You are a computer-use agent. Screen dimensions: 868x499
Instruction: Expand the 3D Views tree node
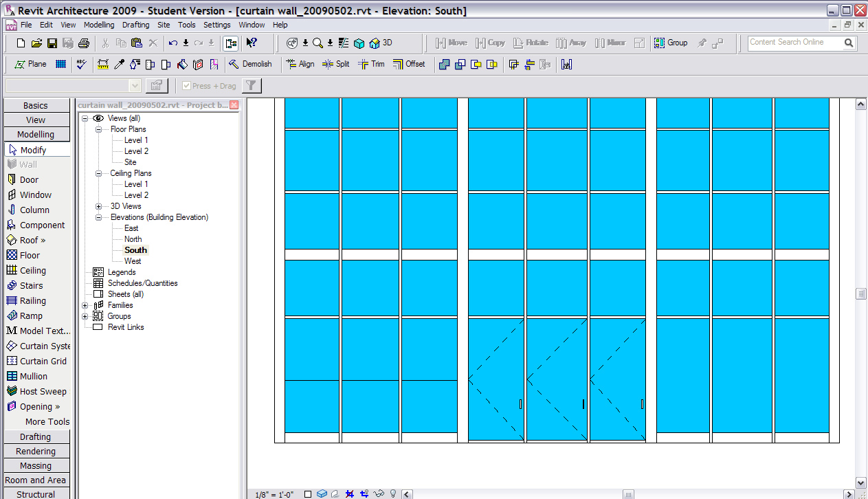[x=98, y=206]
